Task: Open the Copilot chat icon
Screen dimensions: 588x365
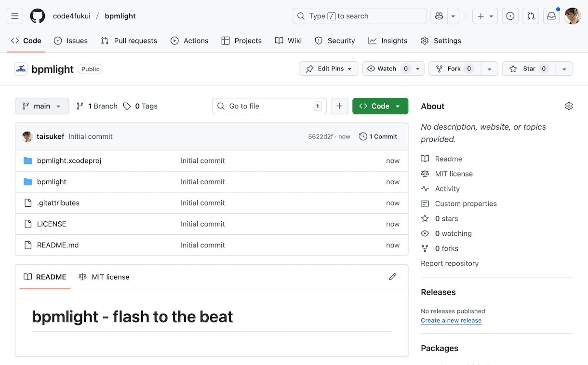Action: click(439, 16)
